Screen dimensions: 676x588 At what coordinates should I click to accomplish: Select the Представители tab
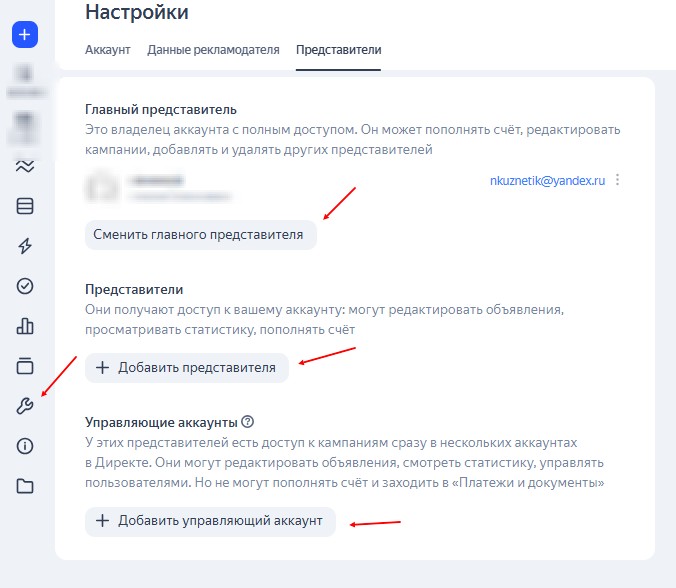[338, 50]
